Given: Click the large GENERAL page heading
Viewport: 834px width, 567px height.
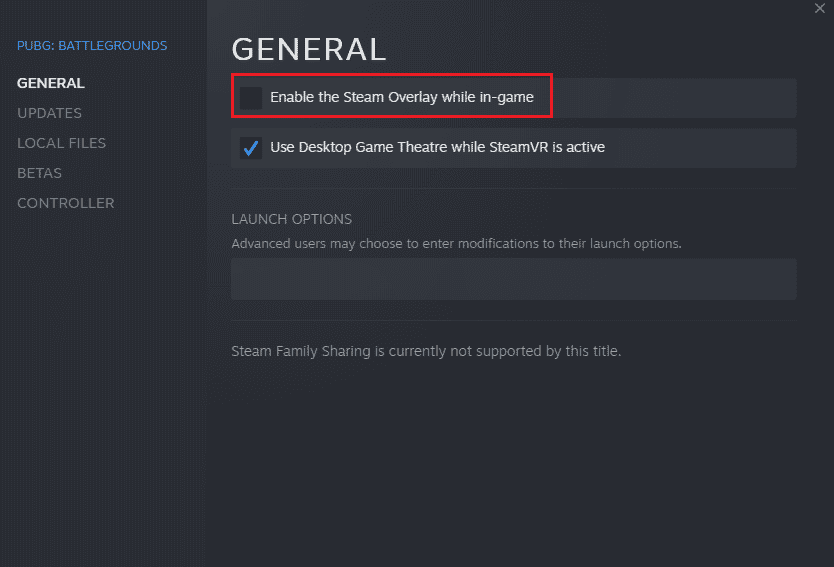Looking at the screenshot, I should 308,49.
